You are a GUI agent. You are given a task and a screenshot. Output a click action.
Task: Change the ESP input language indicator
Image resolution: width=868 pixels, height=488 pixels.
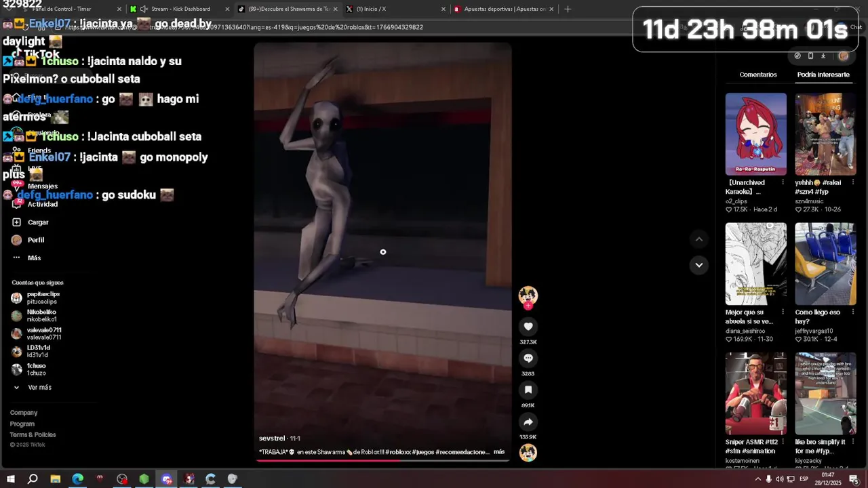pos(804,479)
